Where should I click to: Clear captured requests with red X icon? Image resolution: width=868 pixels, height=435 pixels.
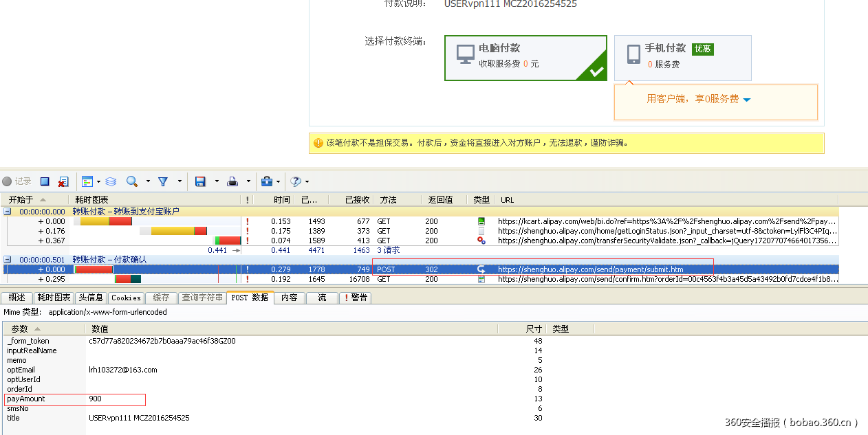tap(63, 181)
